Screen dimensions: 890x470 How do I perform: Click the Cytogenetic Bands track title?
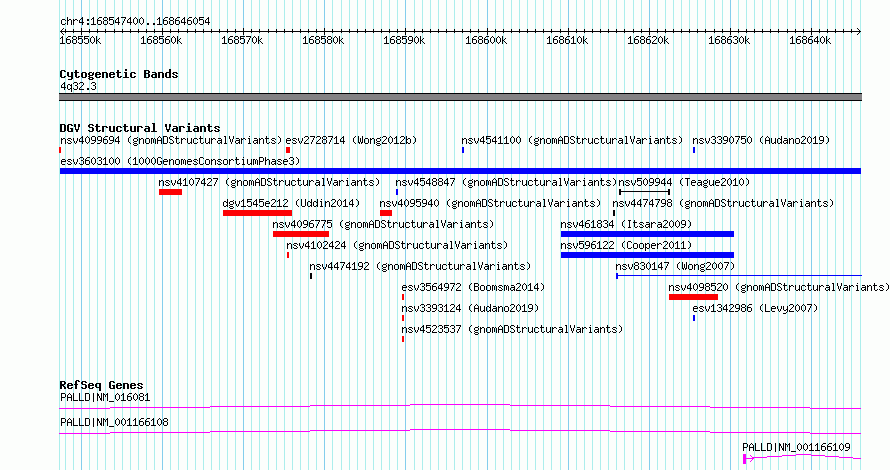coord(119,74)
